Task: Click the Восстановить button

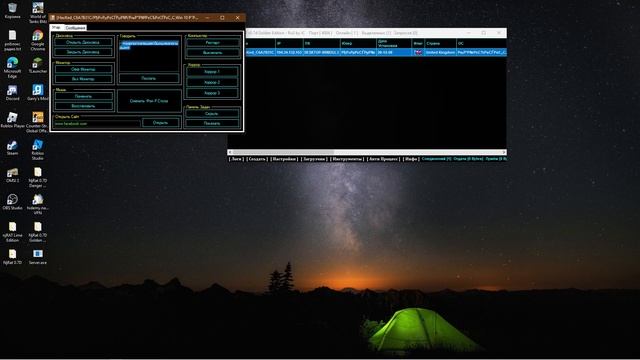Action: [83, 106]
